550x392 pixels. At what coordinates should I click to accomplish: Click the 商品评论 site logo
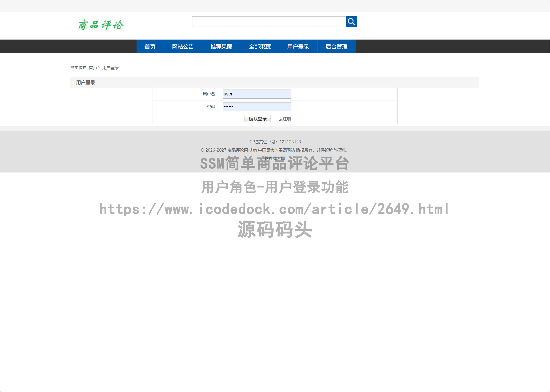click(101, 24)
